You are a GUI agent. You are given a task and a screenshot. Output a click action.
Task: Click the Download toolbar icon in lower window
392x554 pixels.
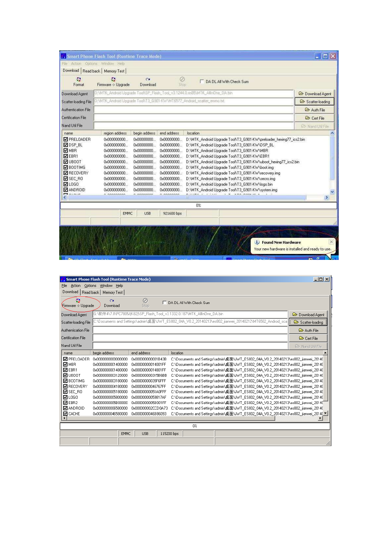pos(112,303)
